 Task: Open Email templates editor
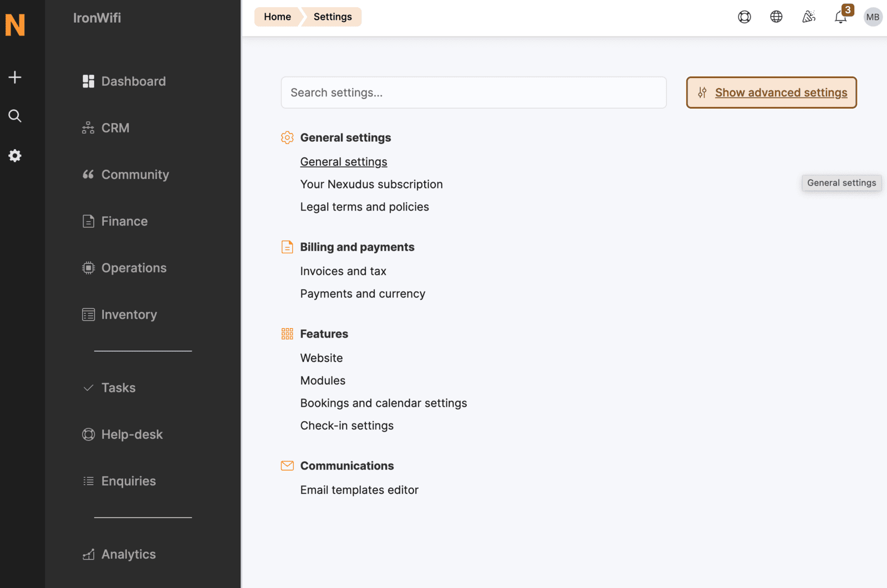(359, 489)
